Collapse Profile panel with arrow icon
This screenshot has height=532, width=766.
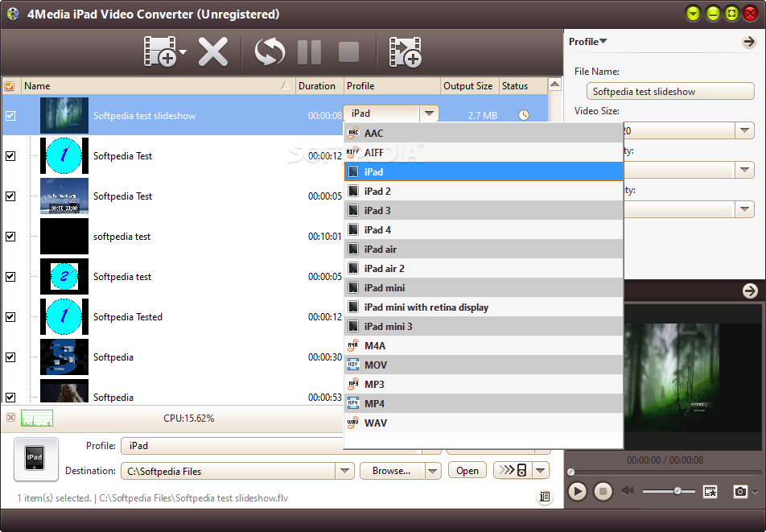pos(749,42)
